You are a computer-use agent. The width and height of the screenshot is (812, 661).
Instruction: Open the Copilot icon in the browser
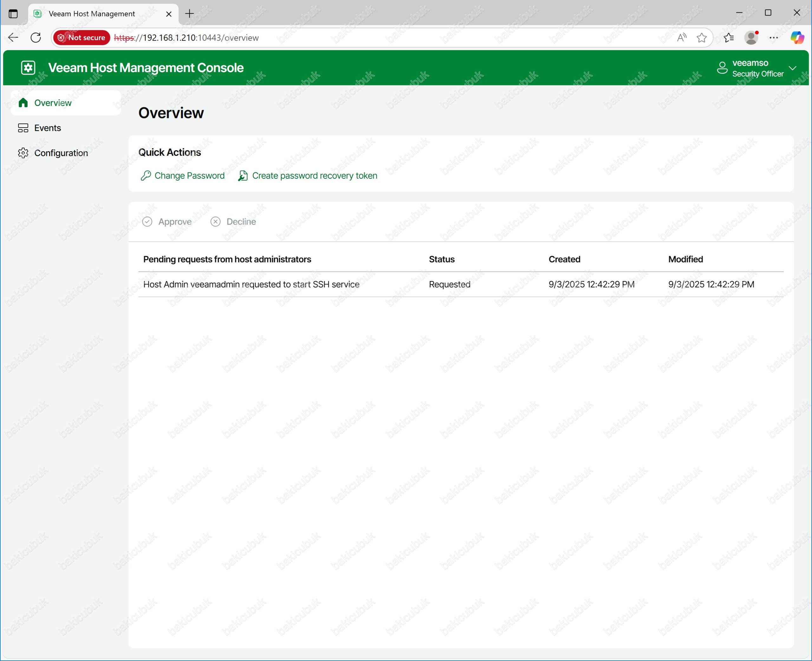pyautogui.click(x=797, y=37)
